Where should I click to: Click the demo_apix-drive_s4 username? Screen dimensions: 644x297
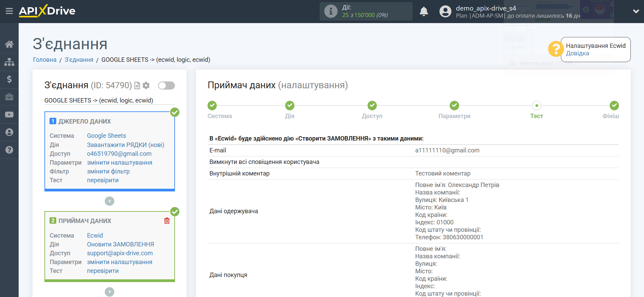[x=486, y=8]
